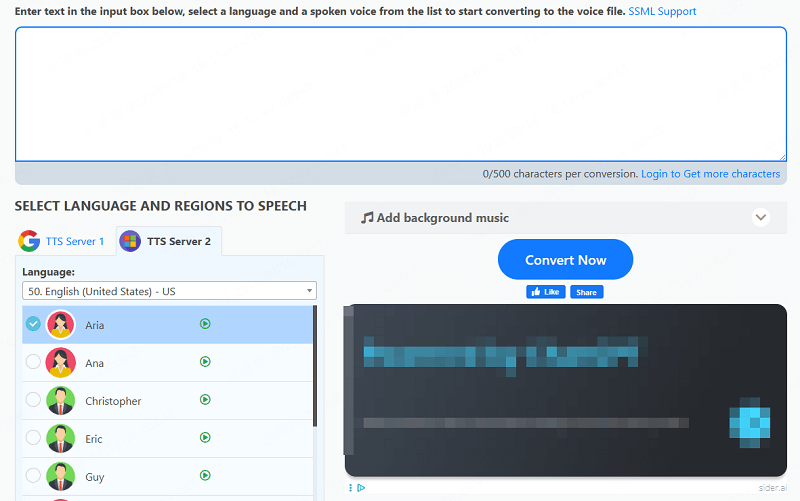
Task: Open the SSML Support link
Action: click(x=662, y=11)
